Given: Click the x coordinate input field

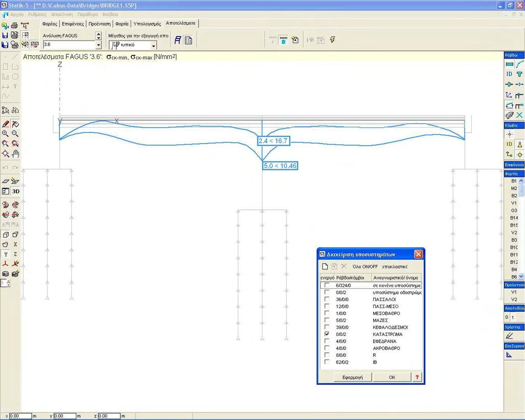Looking at the screenshot, I should point(20,416).
